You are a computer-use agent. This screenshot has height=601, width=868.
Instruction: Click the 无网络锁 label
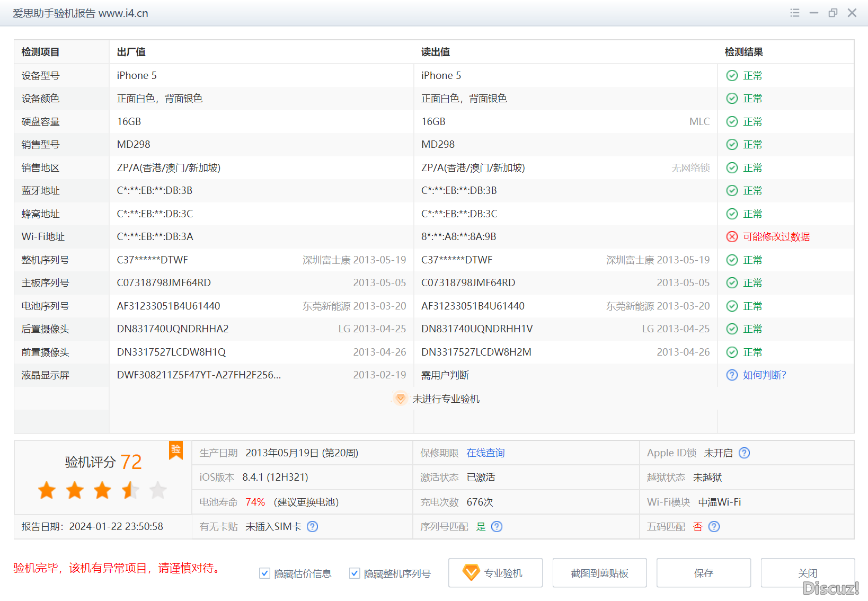tap(690, 168)
